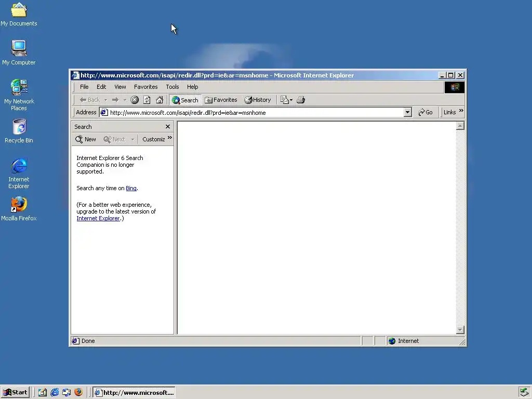The width and height of the screenshot is (532, 399).
Task: Click the Forward arrow button
Action: click(115, 100)
